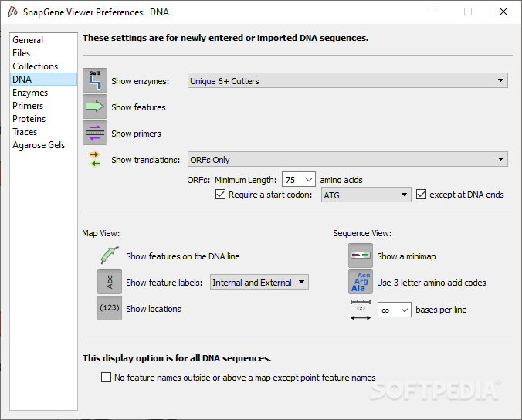Click the Show locations label
This screenshot has height=420, width=522.
tap(154, 309)
